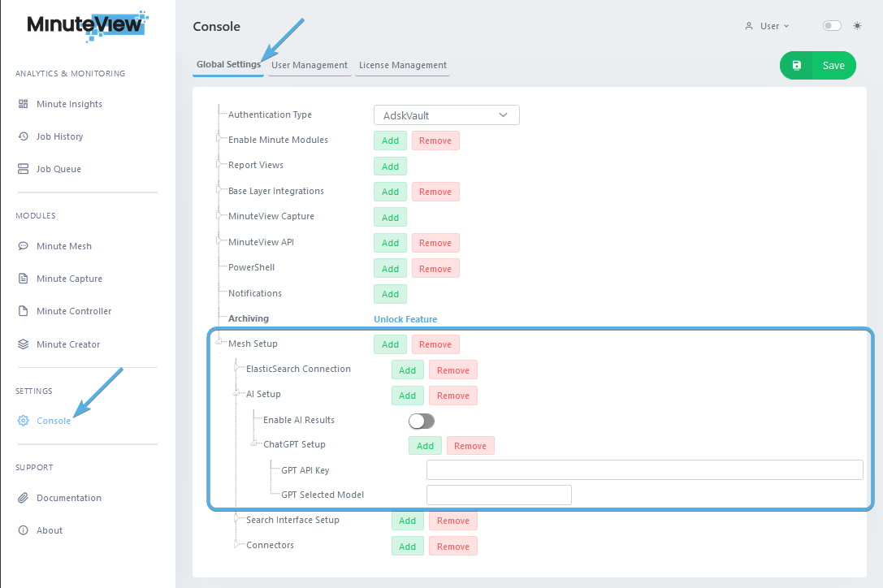Open Minute Mesh chat bubble icon
Image resolution: width=883 pixels, height=588 pixels.
coord(24,246)
